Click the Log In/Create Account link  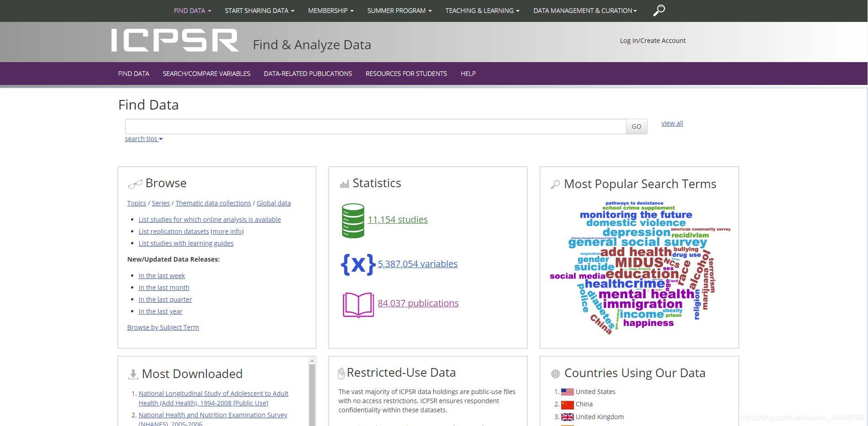[652, 41]
